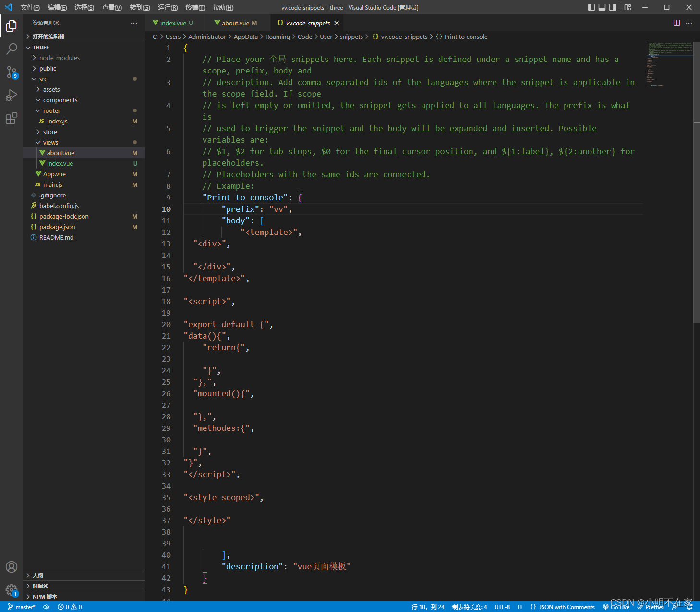The width and height of the screenshot is (700, 612).
Task: Switch to the index.vue tab
Action: [175, 23]
